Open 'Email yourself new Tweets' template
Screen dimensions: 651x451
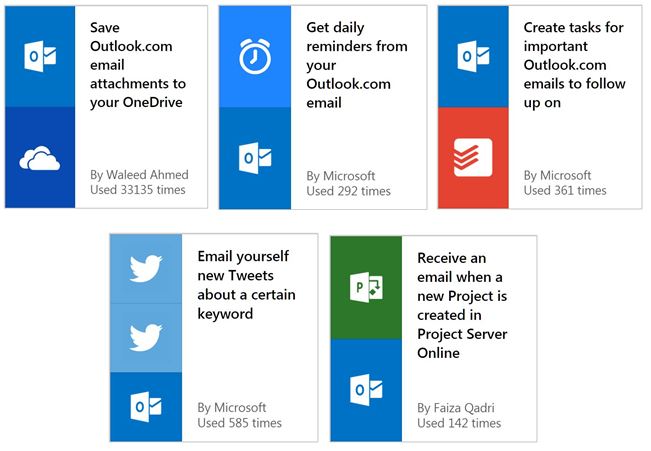tap(247, 285)
